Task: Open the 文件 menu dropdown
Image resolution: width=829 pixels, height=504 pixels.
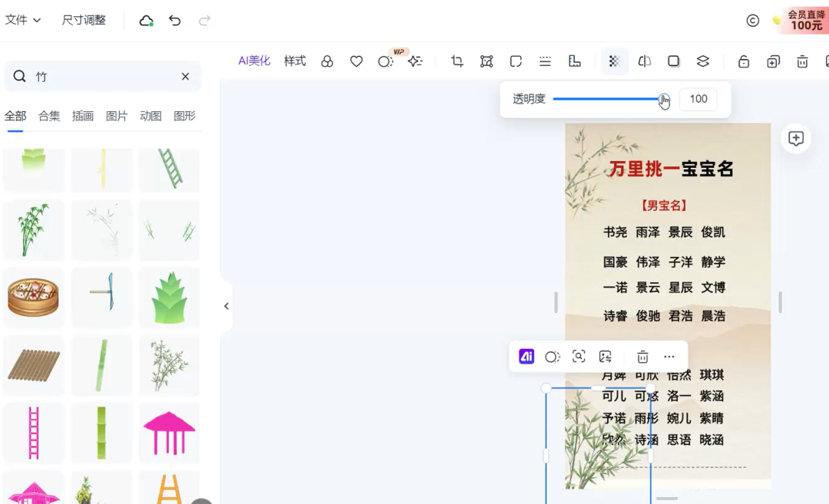Action: [x=23, y=20]
